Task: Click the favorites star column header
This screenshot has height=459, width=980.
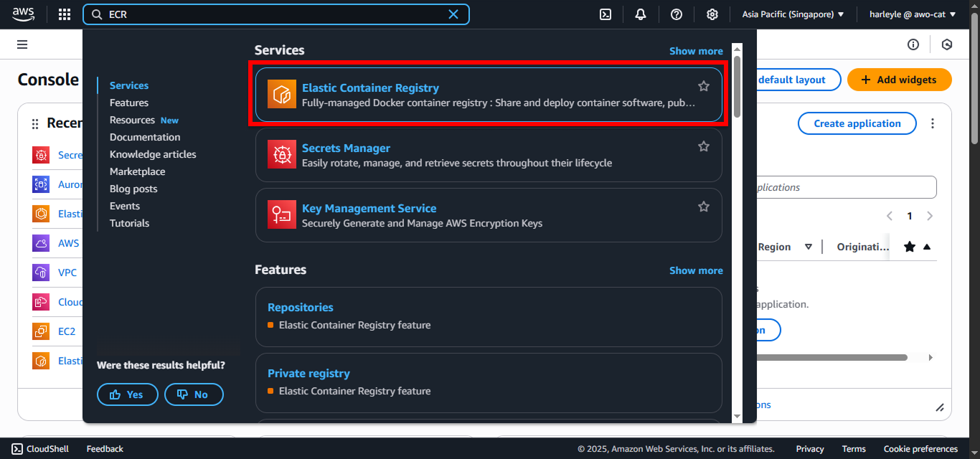Action: pyautogui.click(x=910, y=247)
